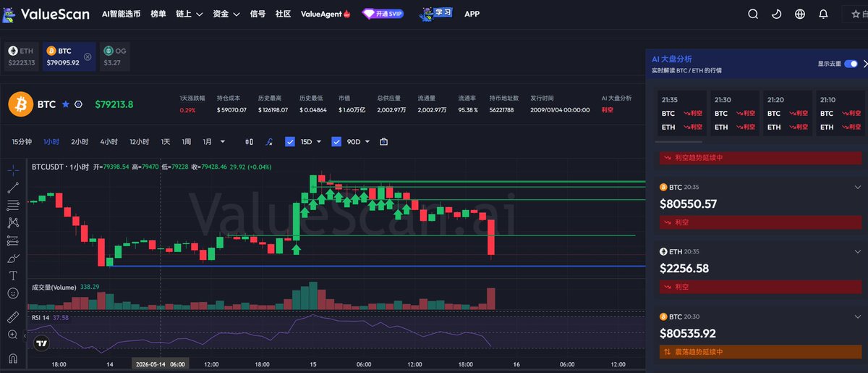Open the emoji smiley tool
Screen dimensions: 868x373
coord(13,293)
